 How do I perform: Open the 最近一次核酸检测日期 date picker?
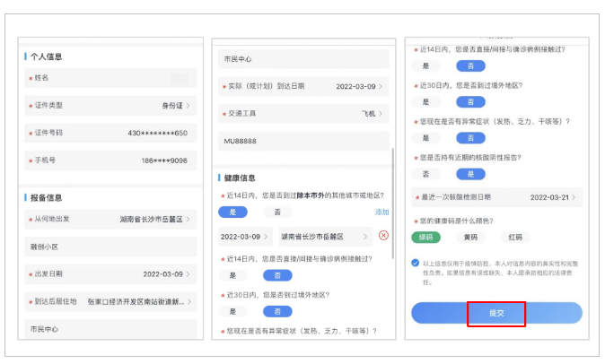coord(495,196)
